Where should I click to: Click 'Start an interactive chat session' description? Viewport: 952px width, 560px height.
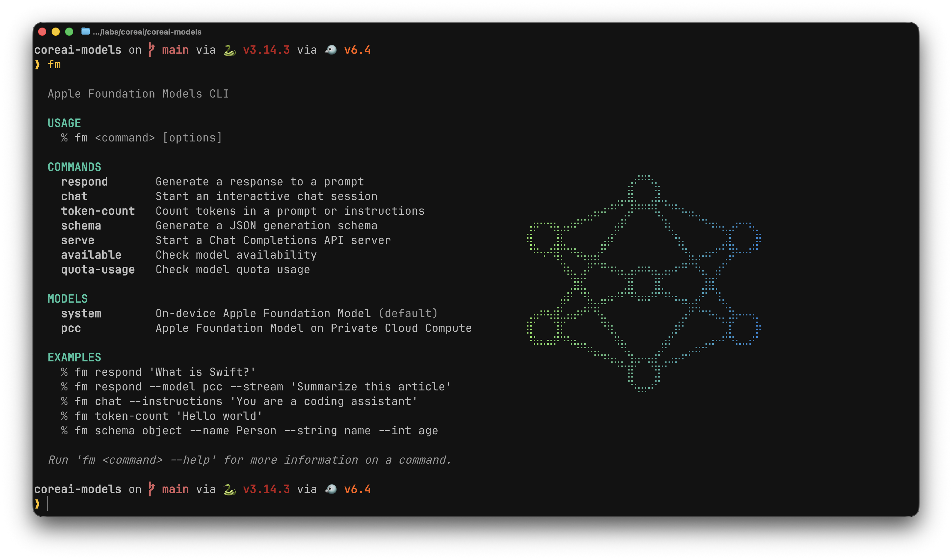tap(267, 196)
